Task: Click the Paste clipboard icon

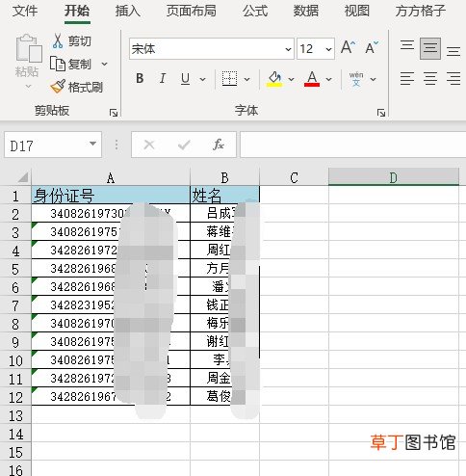Action: 29,48
